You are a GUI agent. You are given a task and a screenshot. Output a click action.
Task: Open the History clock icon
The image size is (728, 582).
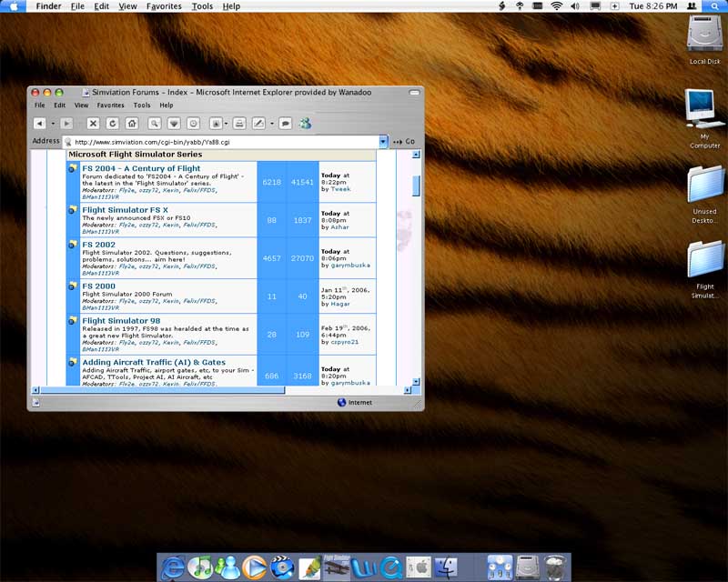tap(194, 123)
